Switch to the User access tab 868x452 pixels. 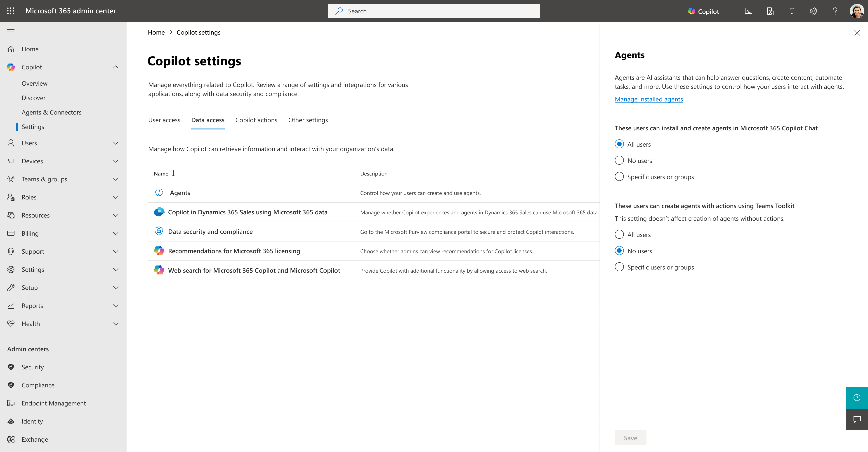pyautogui.click(x=164, y=120)
